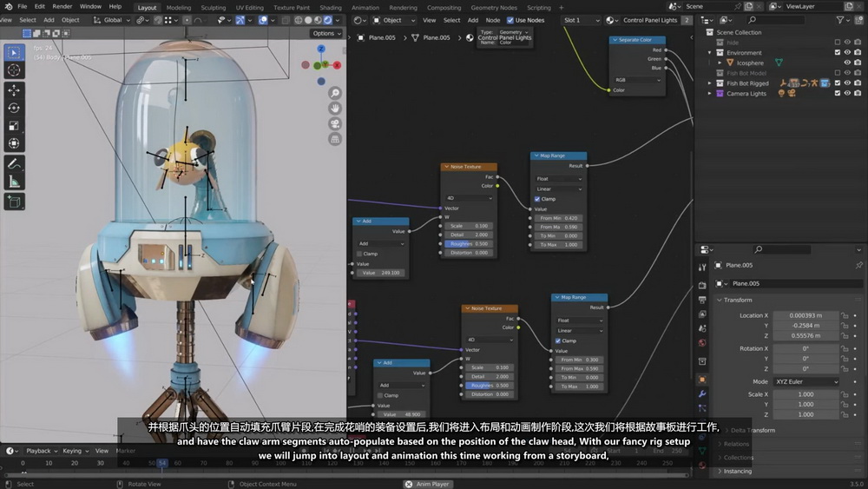Hide Fish Bot Rigged collection eye icon
The image size is (868, 489).
pyautogui.click(x=847, y=83)
